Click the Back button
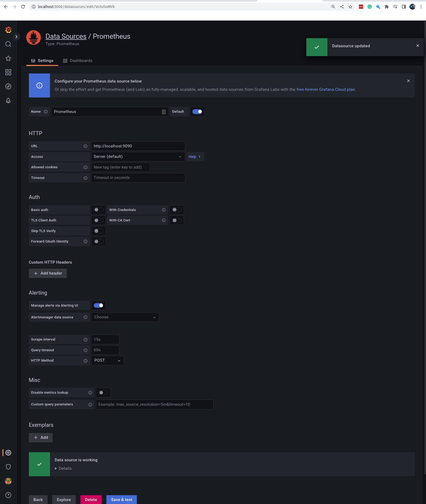This screenshot has height=504, width=426. pyautogui.click(x=38, y=500)
